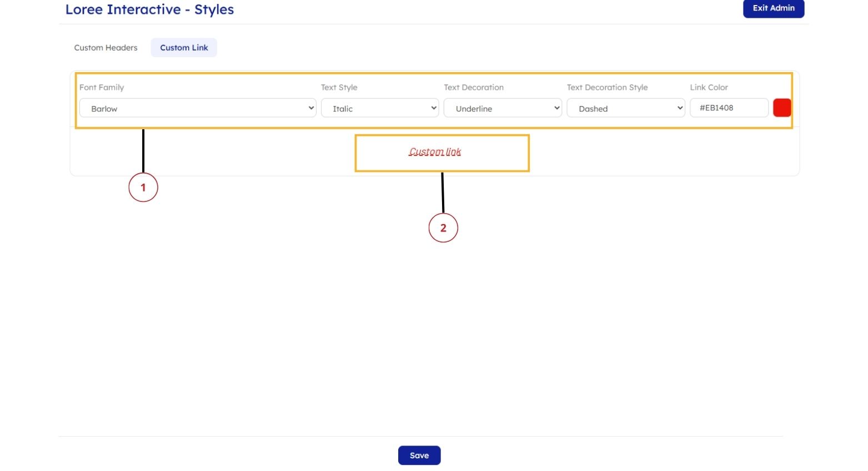The width and height of the screenshot is (868, 471).
Task: Click the red Custom link preview text
Action: [435, 152]
